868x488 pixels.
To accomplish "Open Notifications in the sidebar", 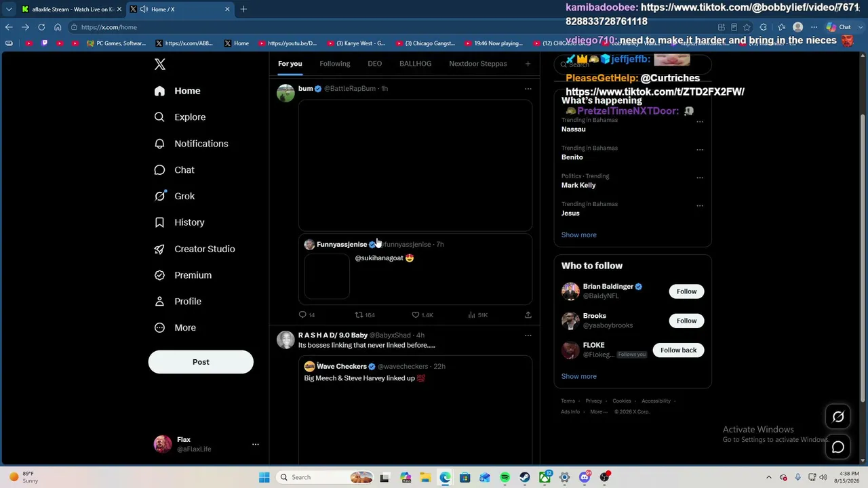I will click(192, 144).
